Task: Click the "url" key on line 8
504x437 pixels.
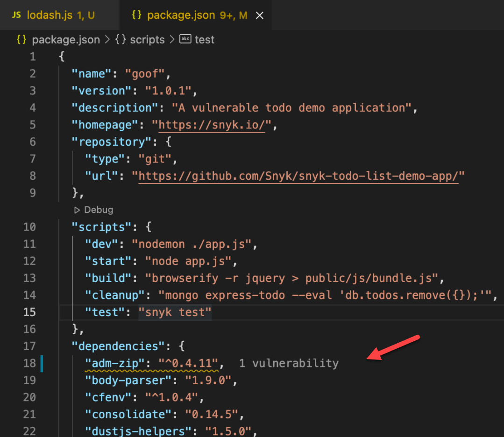Action: pos(101,176)
